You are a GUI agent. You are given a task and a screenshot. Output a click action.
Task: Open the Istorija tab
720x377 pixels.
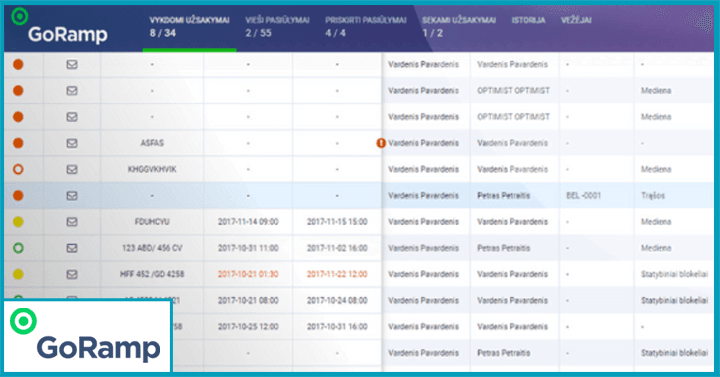coord(528,20)
